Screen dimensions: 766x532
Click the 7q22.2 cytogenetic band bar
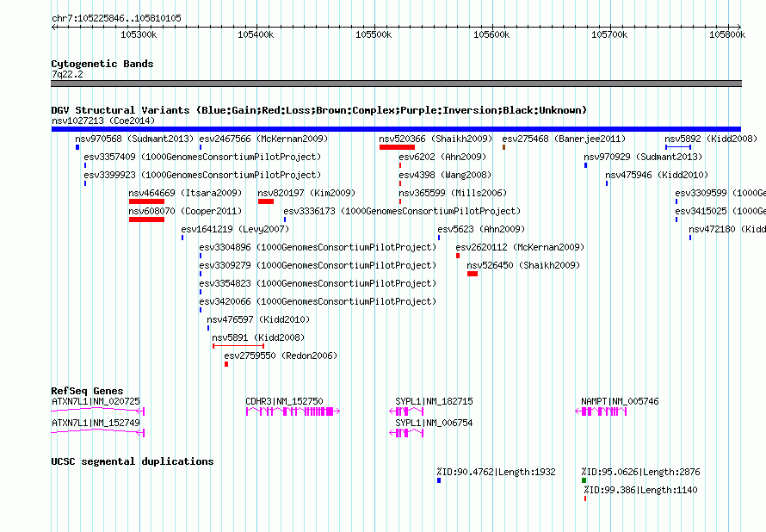pos(396,84)
